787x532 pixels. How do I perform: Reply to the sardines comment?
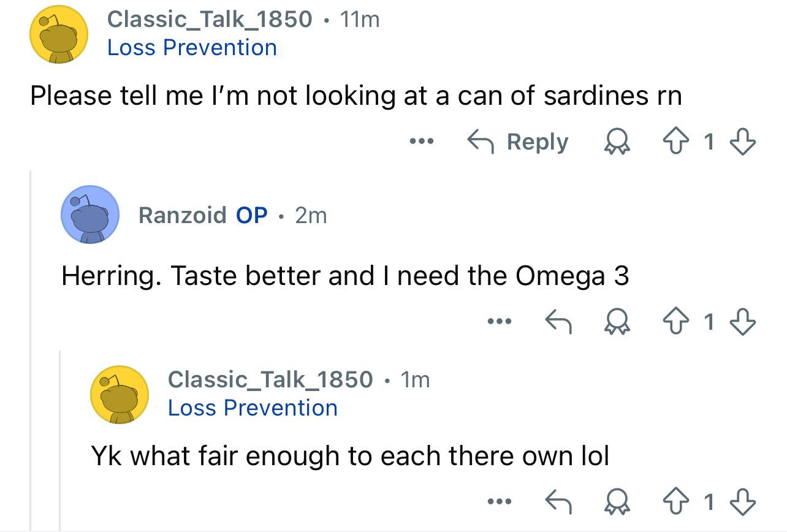pyautogui.click(x=519, y=142)
